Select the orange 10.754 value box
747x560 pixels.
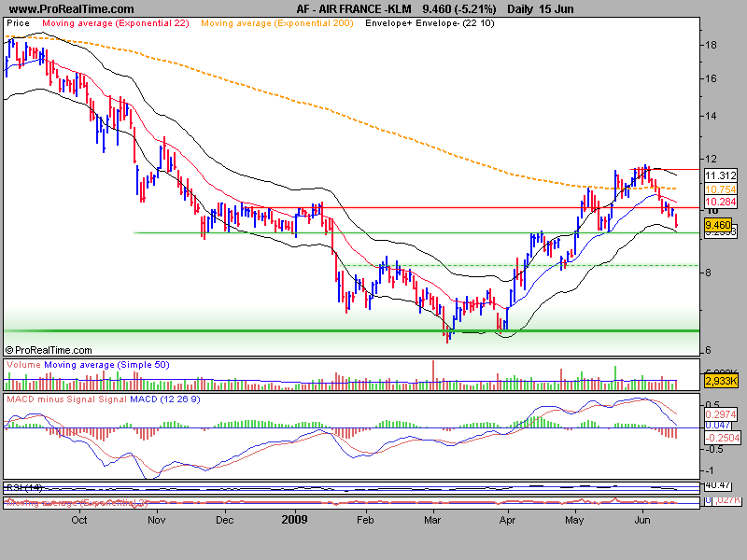coord(721,189)
